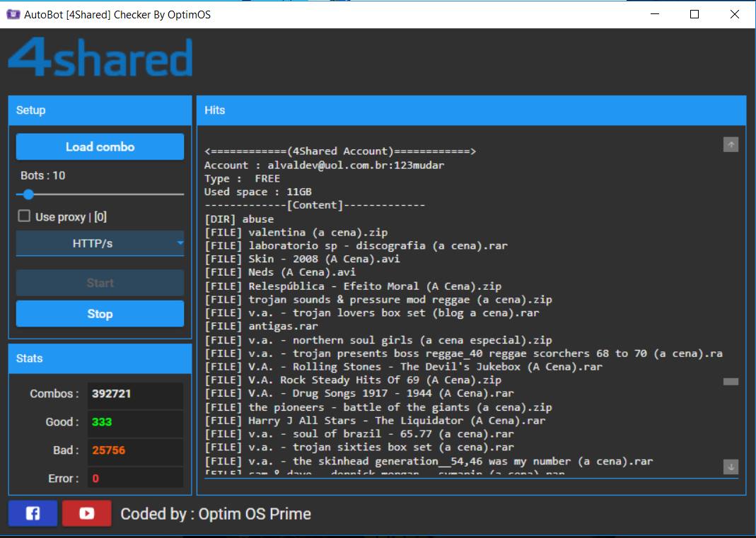Select the red Error count value
The width and height of the screenshot is (756, 538).
pos(95,479)
